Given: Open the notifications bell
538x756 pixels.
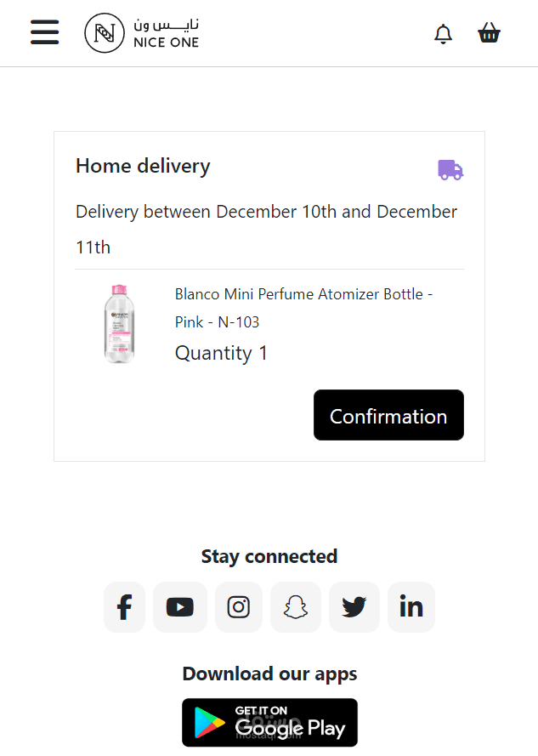Looking at the screenshot, I should click(x=443, y=34).
